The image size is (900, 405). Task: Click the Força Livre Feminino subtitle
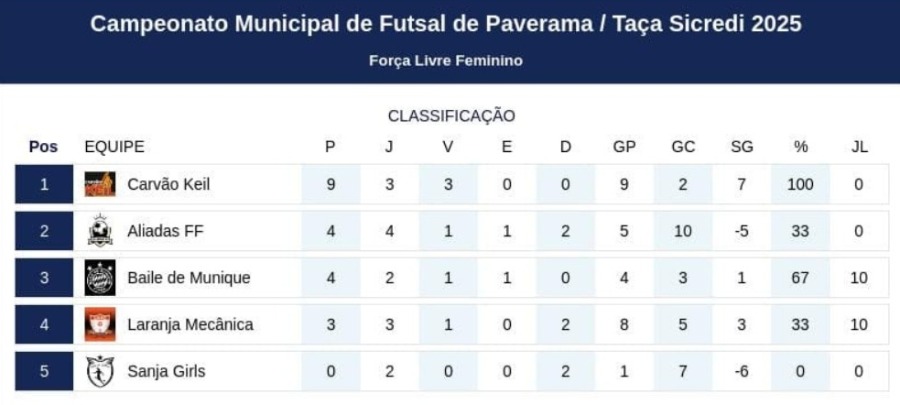pyautogui.click(x=446, y=60)
